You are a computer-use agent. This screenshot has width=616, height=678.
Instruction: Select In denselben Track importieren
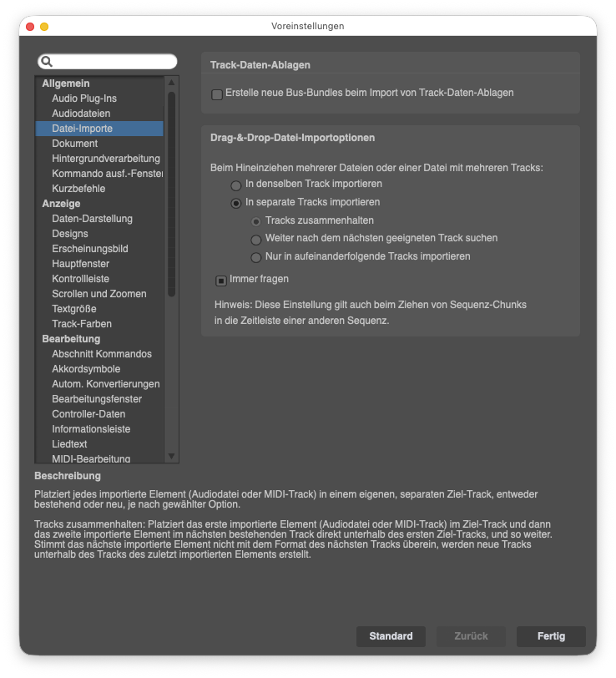point(235,185)
